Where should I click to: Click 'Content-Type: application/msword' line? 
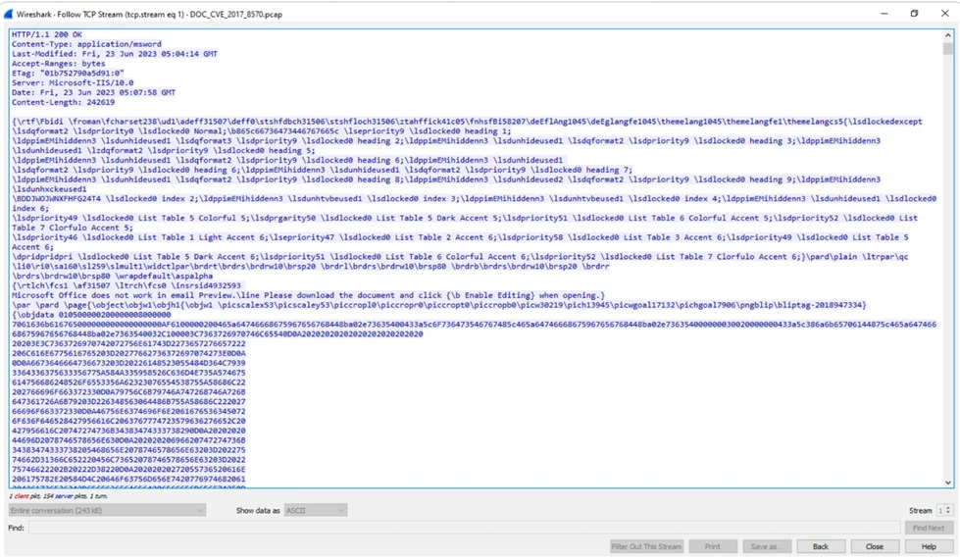click(86, 44)
